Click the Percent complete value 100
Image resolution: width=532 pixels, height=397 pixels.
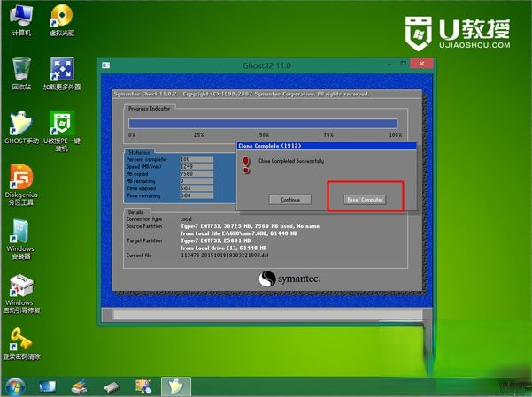[x=197, y=159]
